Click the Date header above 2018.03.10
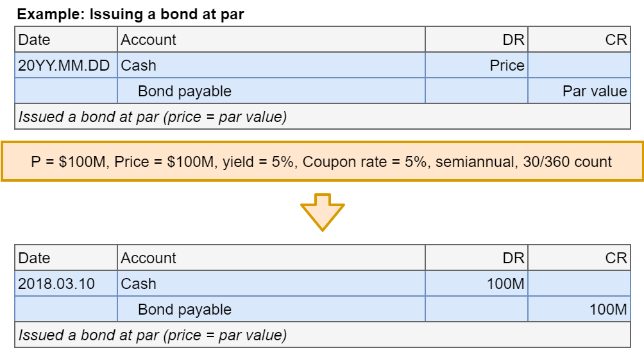Screen dimensions: 644x348 pyautogui.click(x=66, y=258)
